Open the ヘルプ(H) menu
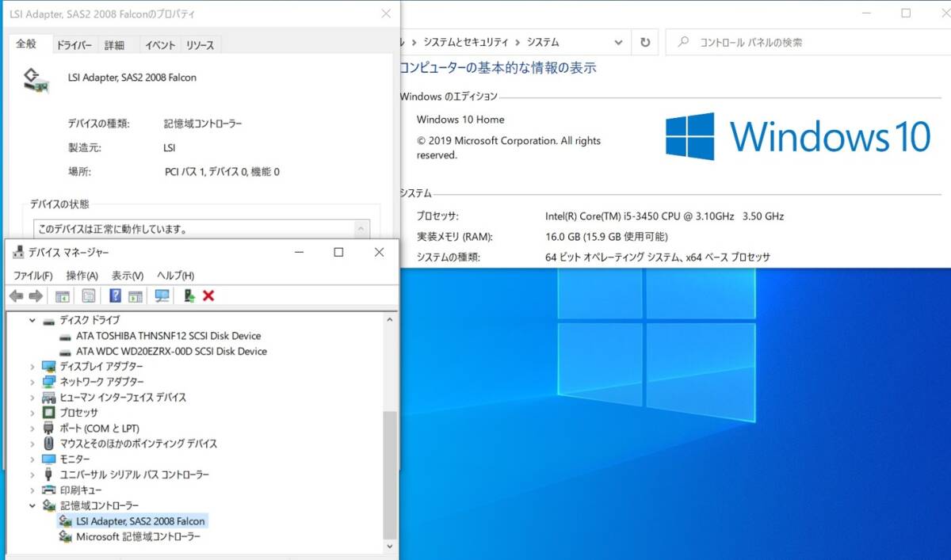The image size is (951, 560). [175, 276]
